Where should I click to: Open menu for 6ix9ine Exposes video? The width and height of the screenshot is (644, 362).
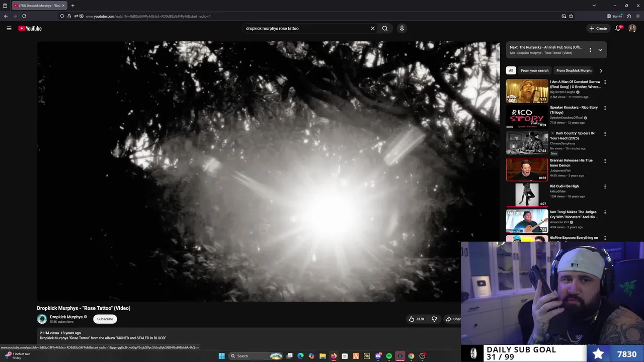pos(605,238)
